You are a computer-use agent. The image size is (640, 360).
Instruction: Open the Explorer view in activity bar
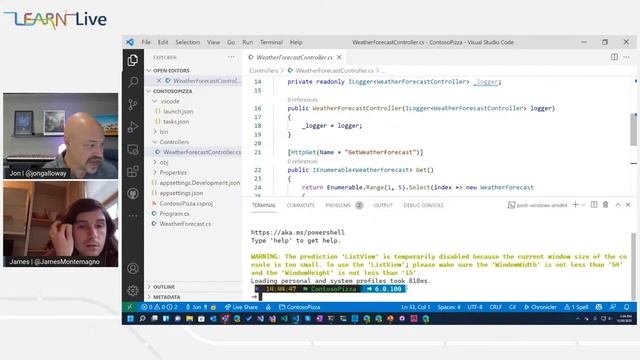(133, 60)
